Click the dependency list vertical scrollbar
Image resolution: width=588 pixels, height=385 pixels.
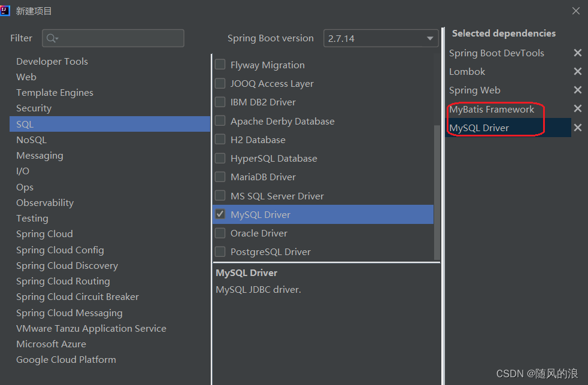click(x=437, y=192)
